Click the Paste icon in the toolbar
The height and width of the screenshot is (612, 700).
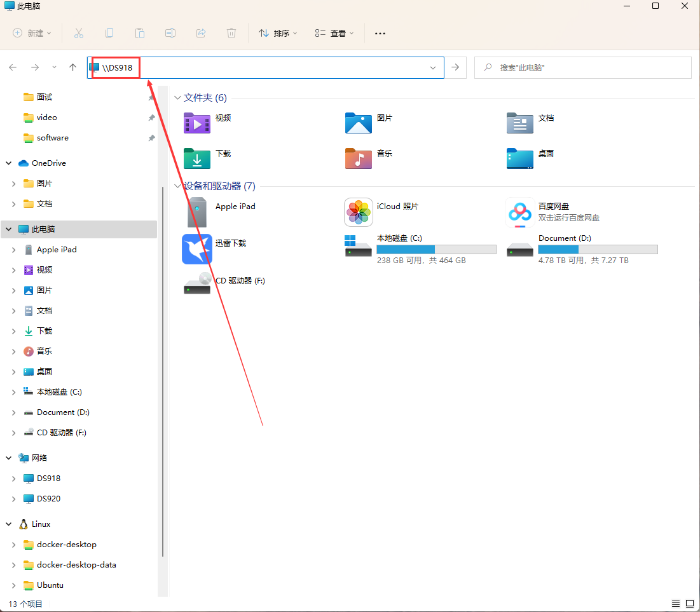140,33
